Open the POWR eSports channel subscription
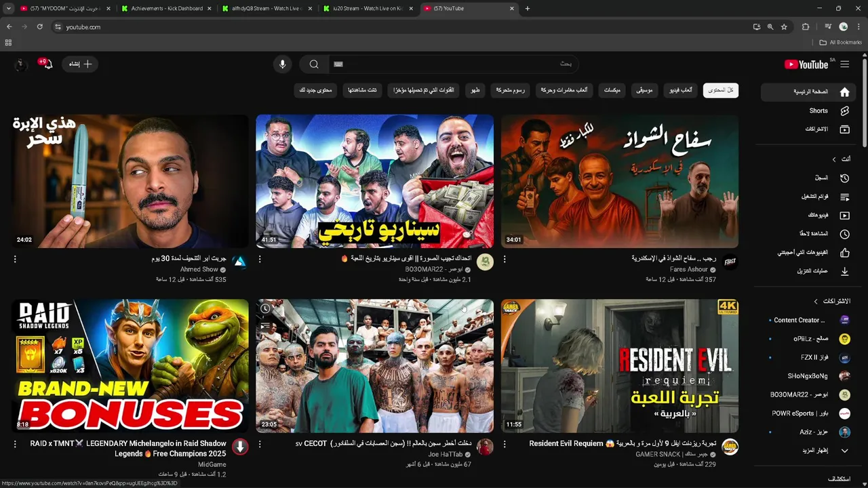 tap(807, 413)
